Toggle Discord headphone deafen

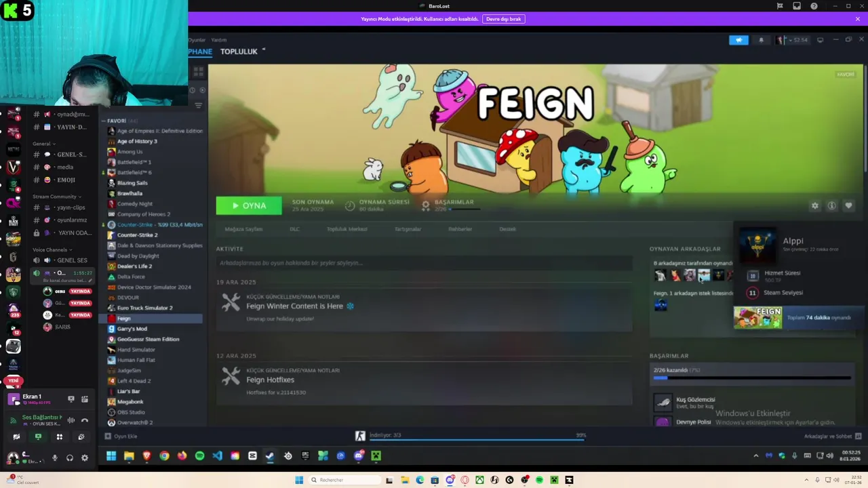(69, 458)
